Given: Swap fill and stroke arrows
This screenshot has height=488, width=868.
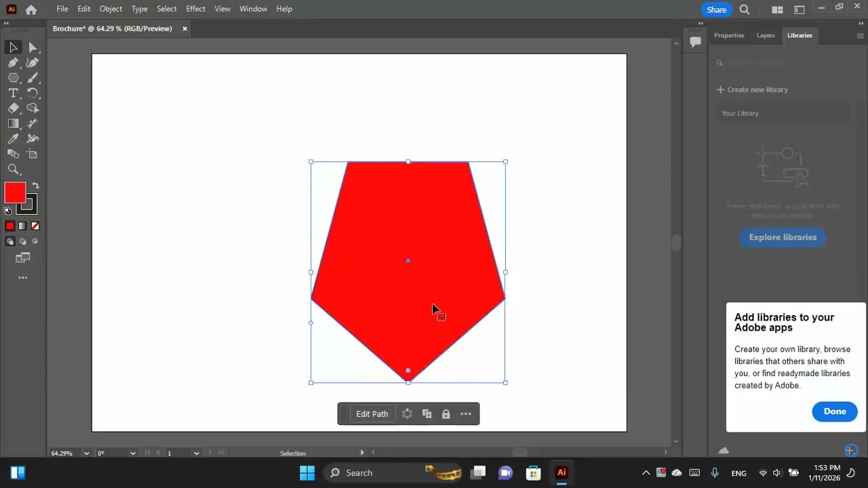Looking at the screenshot, I should [35, 186].
